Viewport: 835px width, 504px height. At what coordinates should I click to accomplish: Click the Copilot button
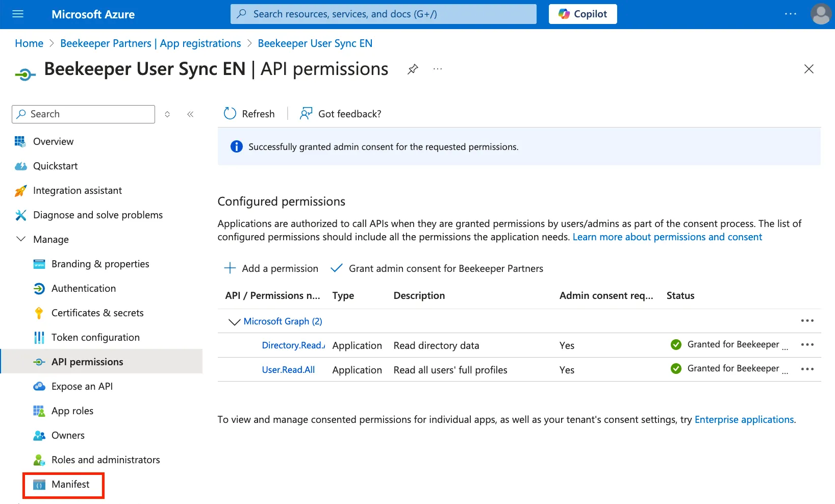point(583,14)
